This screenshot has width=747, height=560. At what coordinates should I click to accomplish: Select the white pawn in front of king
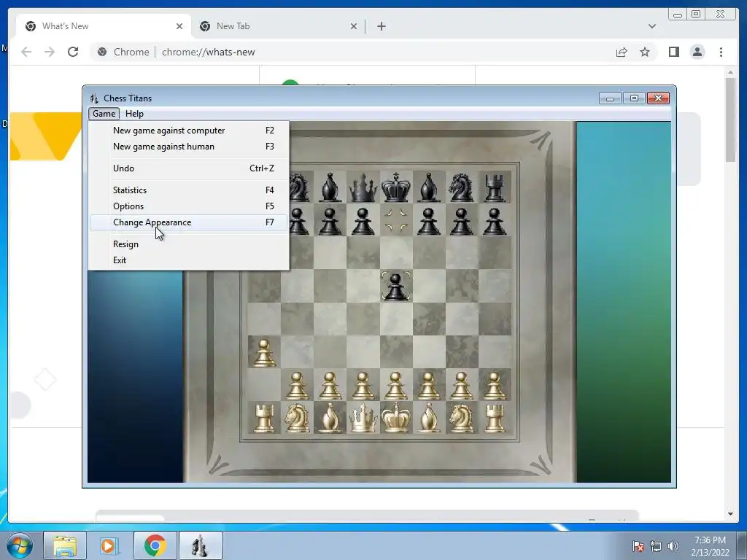point(396,385)
